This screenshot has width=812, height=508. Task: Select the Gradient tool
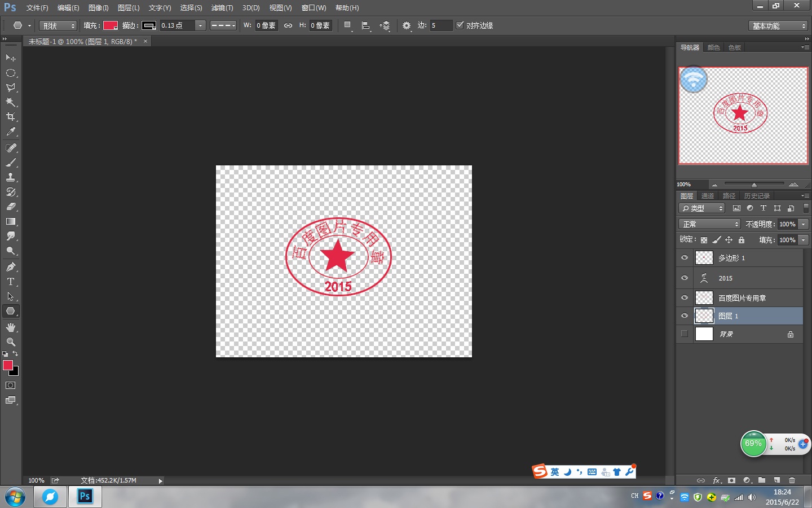10,221
